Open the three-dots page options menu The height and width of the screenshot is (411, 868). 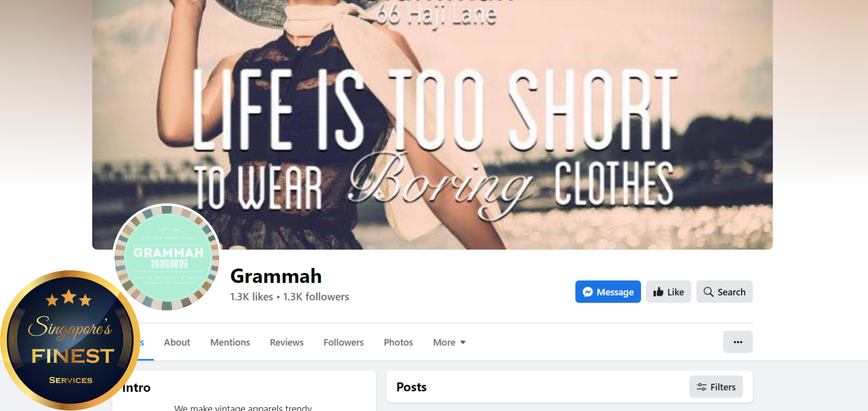click(x=738, y=342)
